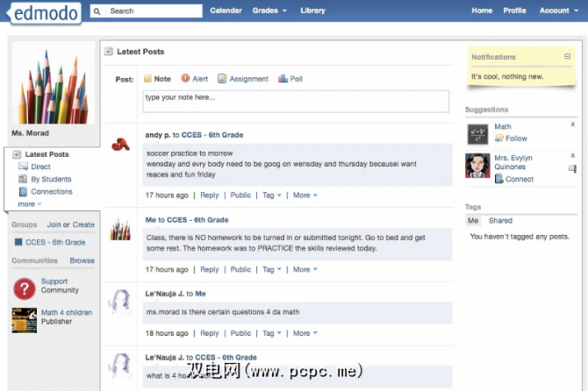The height and width of the screenshot is (391, 588).
Task: Go to Home
Action: (x=482, y=11)
